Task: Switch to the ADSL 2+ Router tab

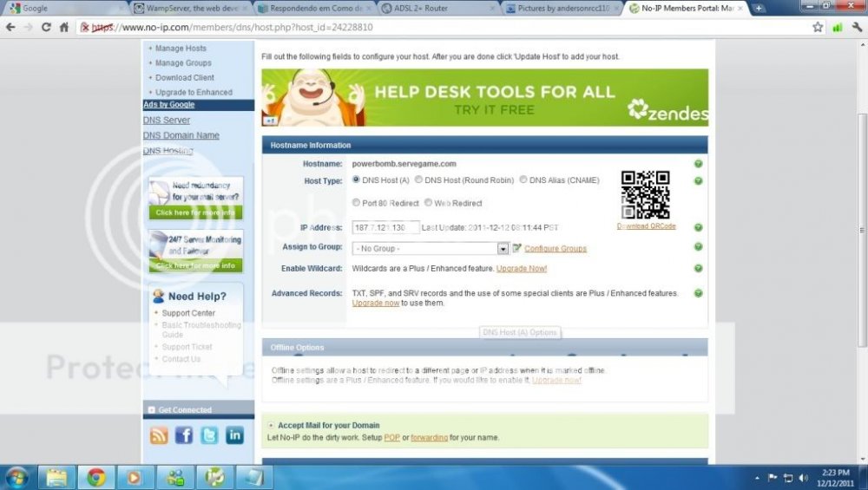Action: (439, 8)
